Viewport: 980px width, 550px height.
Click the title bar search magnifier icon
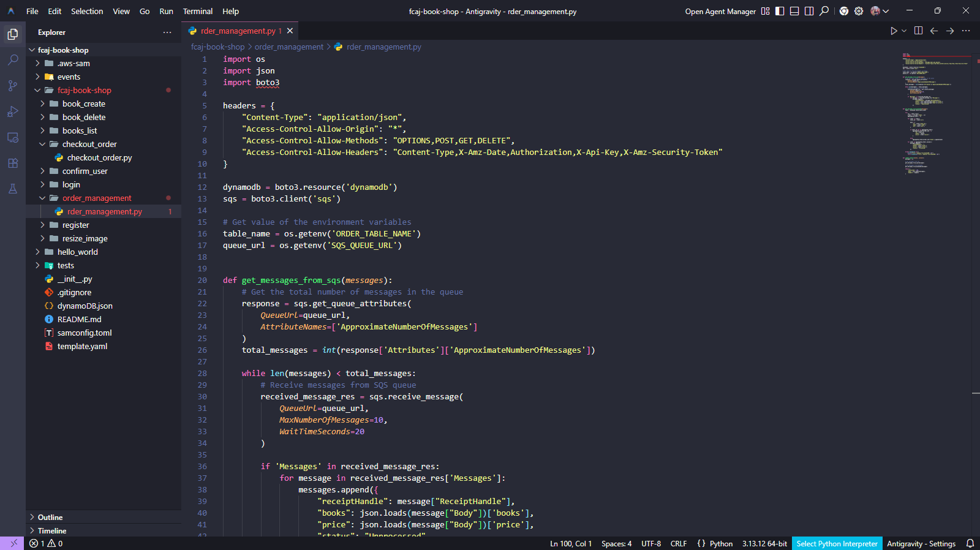824,11
